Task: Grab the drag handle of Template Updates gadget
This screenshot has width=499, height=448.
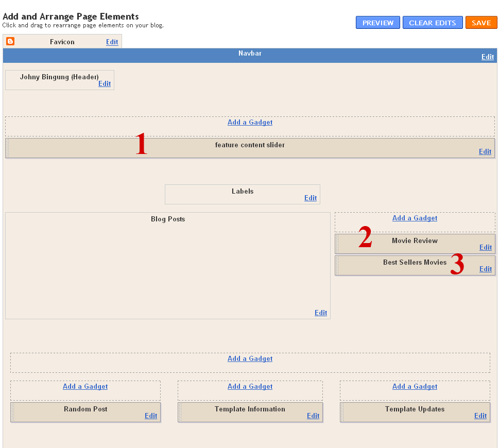Action: (342, 412)
